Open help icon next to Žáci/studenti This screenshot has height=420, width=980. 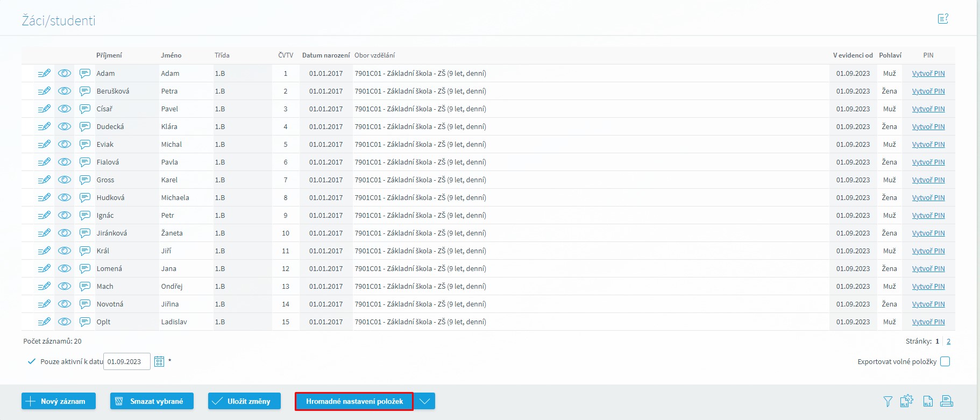pos(943,19)
